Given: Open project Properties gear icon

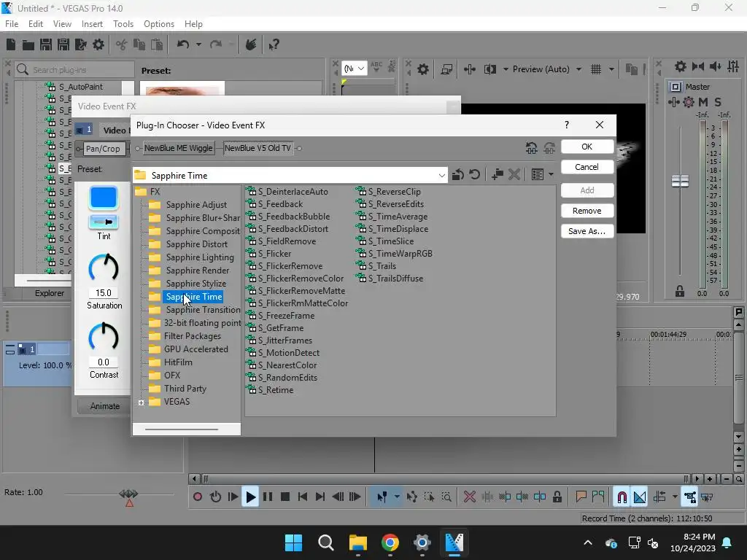Looking at the screenshot, I should coord(98,44).
